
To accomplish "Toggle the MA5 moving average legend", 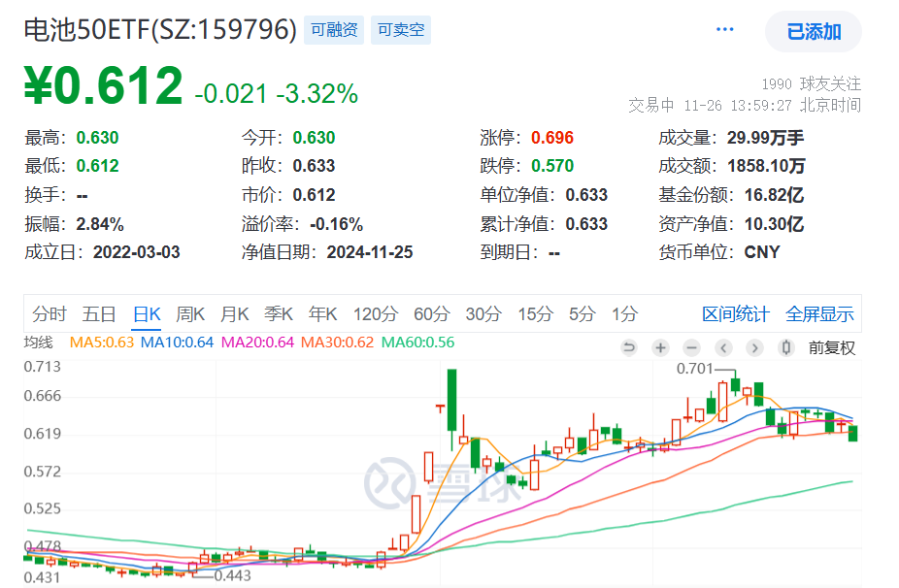I will pyautogui.click(x=102, y=343).
